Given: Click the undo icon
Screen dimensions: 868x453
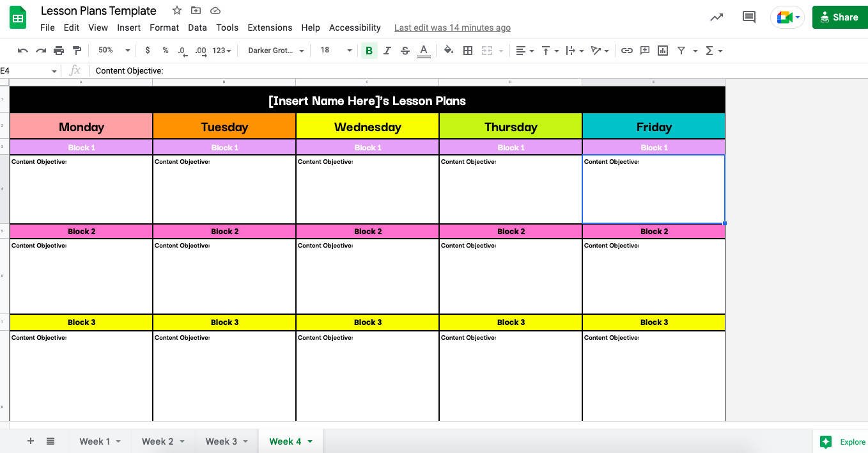Looking at the screenshot, I should tap(23, 51).
